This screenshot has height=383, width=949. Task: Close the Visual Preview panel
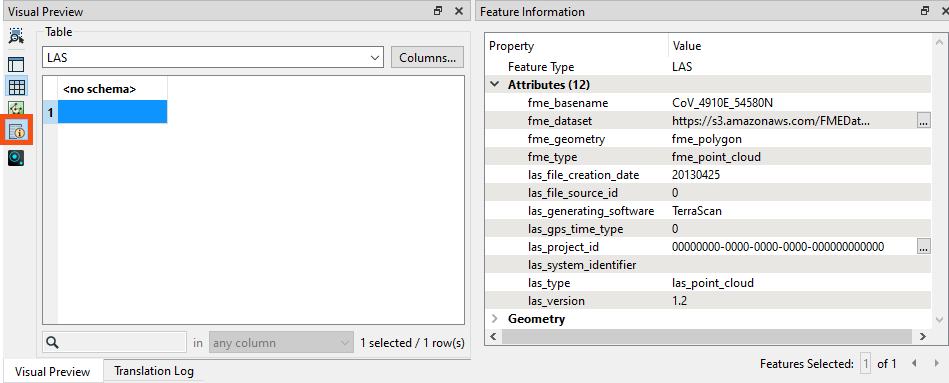459,11
